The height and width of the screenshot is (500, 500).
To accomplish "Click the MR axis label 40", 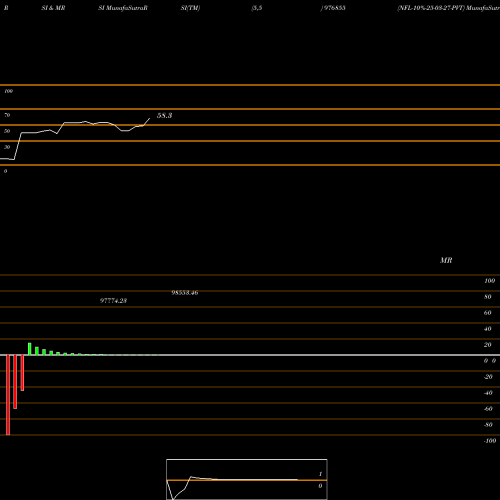I will [488, 329].
